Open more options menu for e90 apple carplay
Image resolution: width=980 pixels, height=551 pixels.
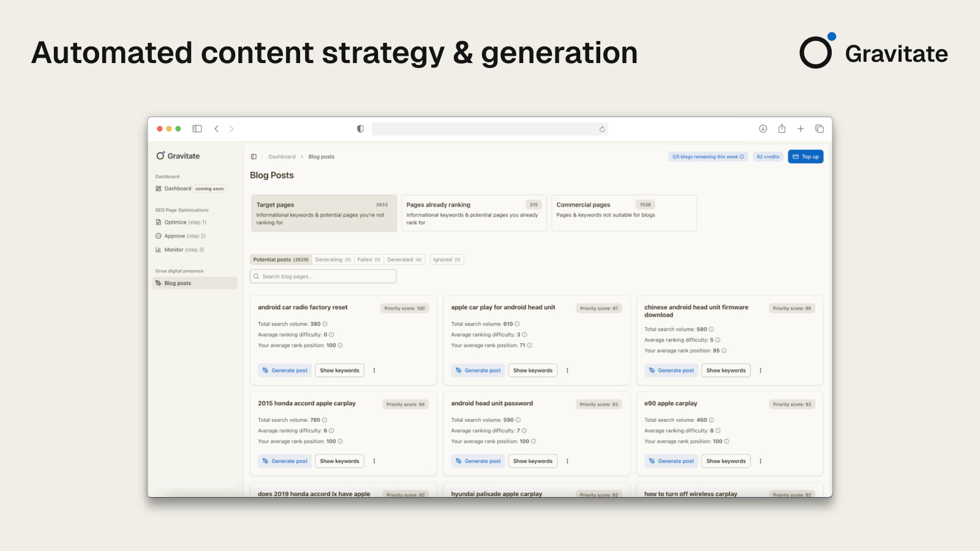pos(761,461)
